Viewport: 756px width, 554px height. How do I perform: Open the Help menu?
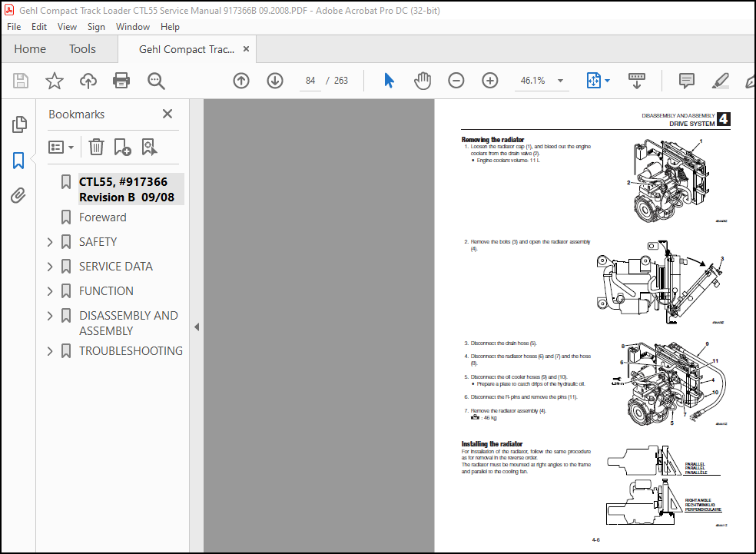pyautogui.click(x=171, y=27)
